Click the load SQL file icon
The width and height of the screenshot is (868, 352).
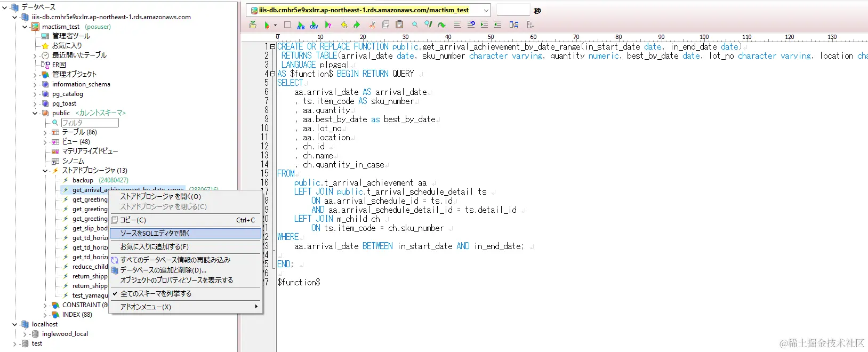click(x=253, y=25)
